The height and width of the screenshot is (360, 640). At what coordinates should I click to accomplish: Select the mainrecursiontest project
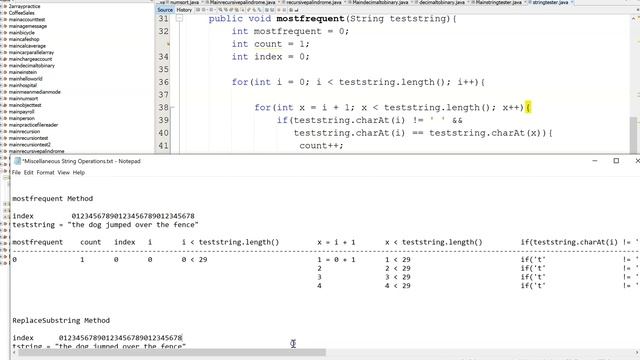[28, 138]
